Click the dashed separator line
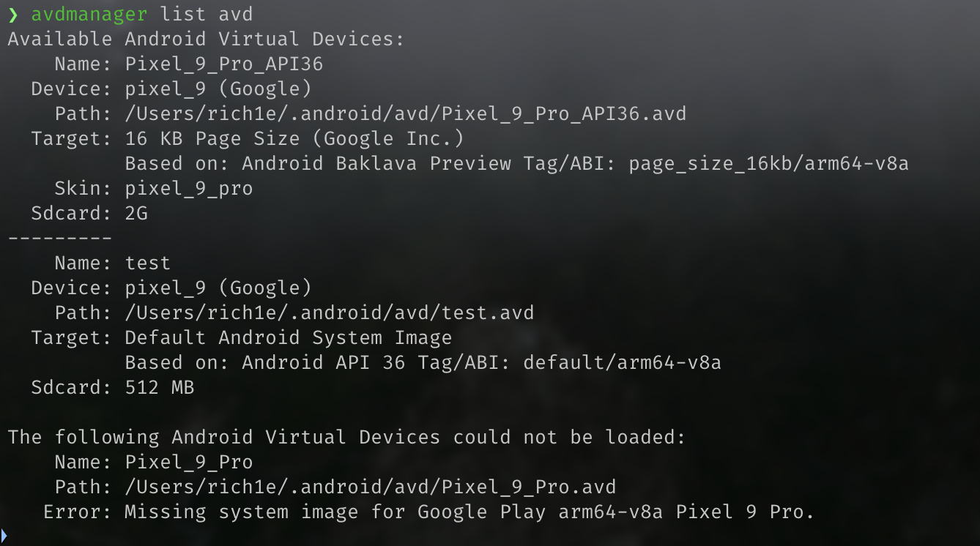 59,239
